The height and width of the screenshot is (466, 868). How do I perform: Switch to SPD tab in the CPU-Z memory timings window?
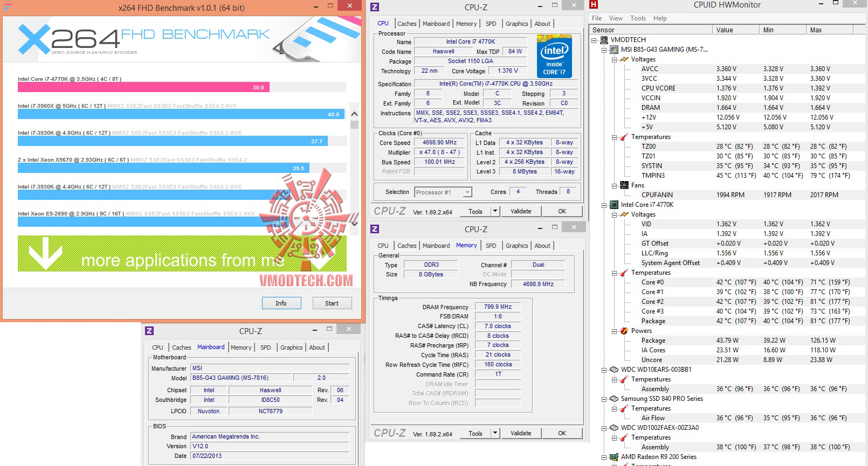pos(491,246)
